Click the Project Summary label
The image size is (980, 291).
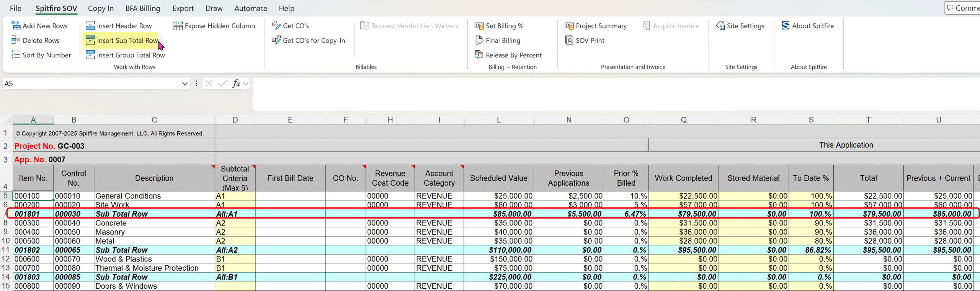601,26
